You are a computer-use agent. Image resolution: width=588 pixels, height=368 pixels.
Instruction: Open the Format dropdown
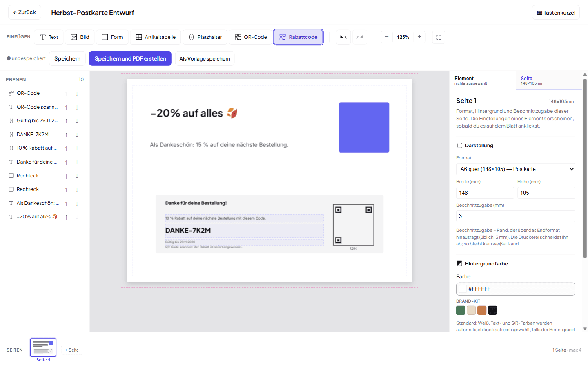515,169
